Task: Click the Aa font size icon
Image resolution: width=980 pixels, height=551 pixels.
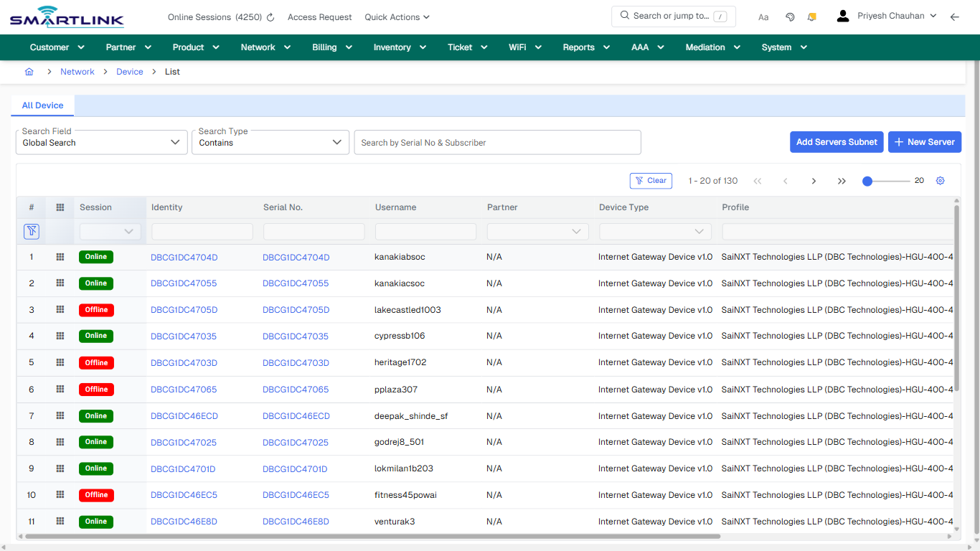Action: pos(763,17)
